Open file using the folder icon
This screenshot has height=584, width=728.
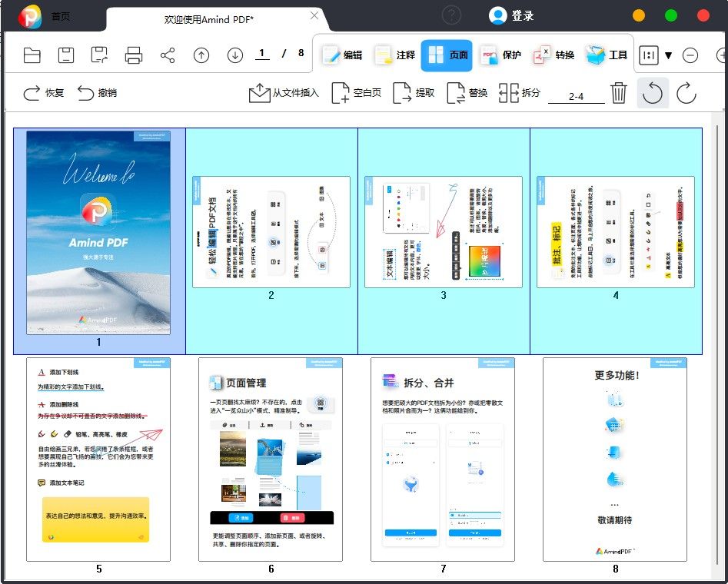coord(32,55)
